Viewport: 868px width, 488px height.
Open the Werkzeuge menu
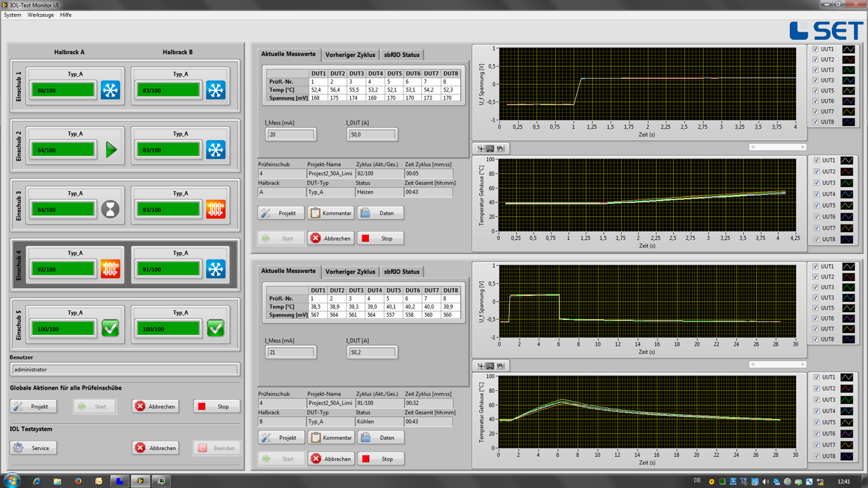click(x=41, y=15)
